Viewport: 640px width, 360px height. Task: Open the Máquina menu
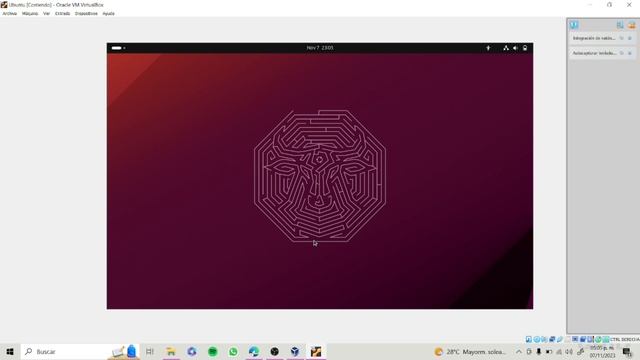point(30,13)
